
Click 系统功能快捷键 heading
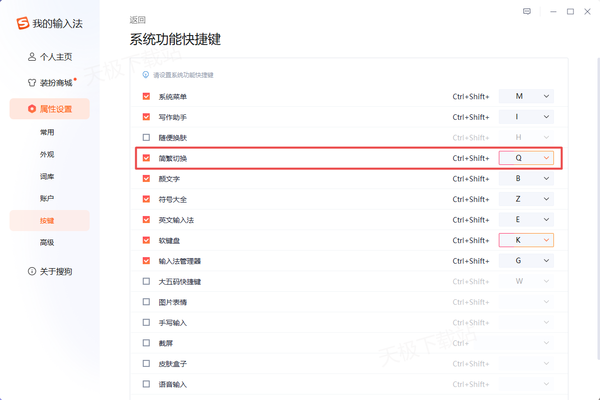tap(175, 39)
